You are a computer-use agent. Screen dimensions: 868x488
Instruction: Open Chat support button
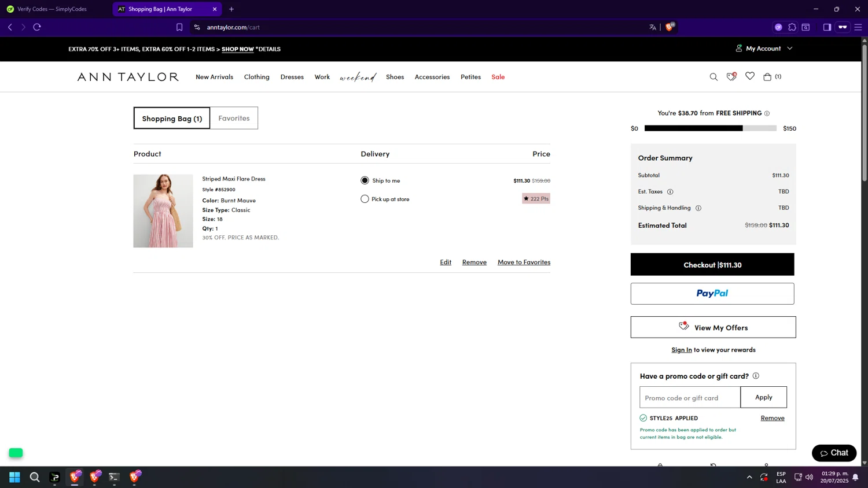click(x=834, y=453)
